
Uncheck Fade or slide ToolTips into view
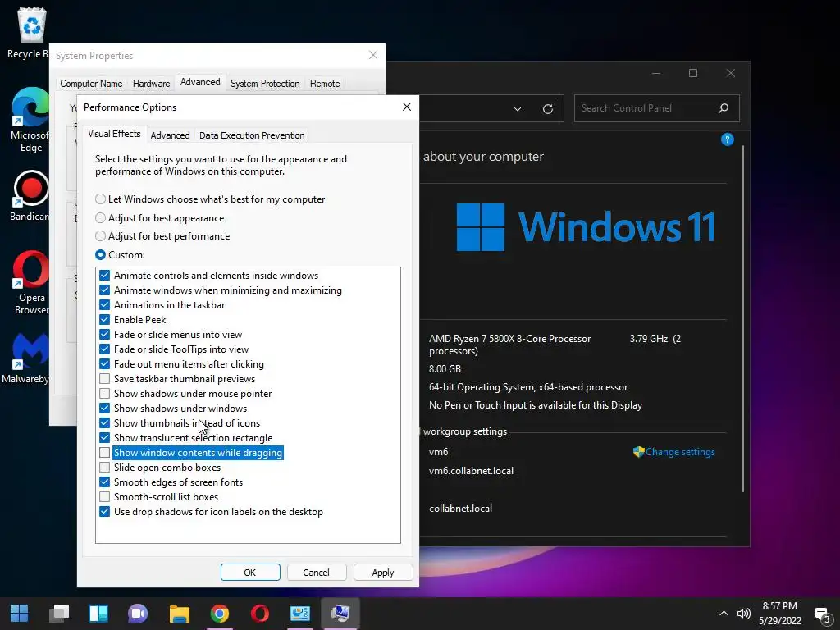click(104, 349)
